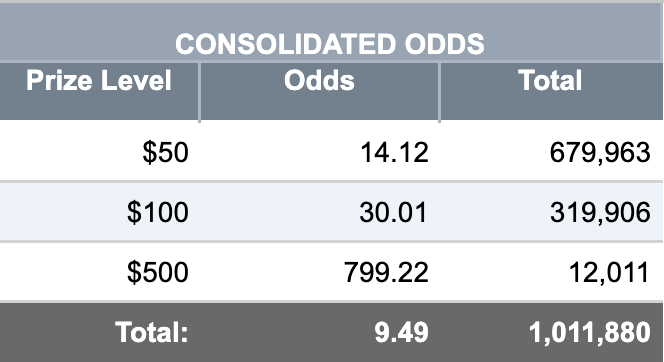Viewport: 664px width, 362px height.
Task: Click the 679,963 total cell
Action: [x=600, y=152]
